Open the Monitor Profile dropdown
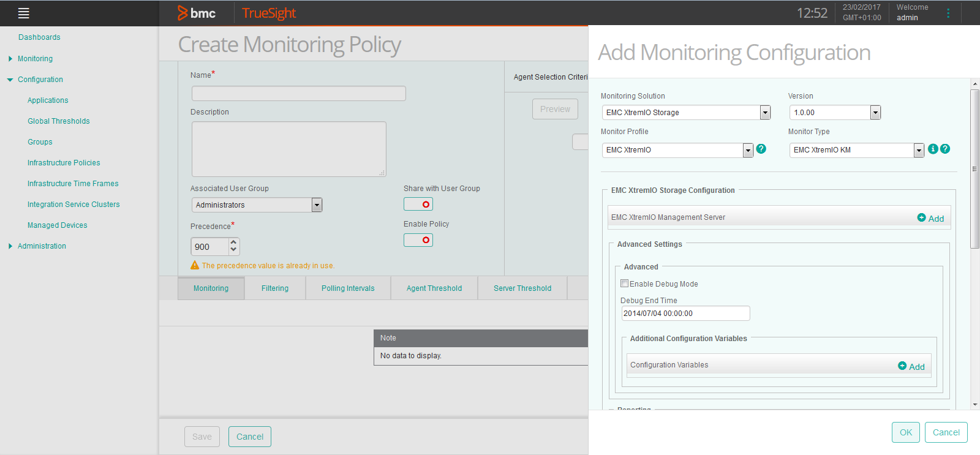The image size is (980, 455). (x=748, y=151)
